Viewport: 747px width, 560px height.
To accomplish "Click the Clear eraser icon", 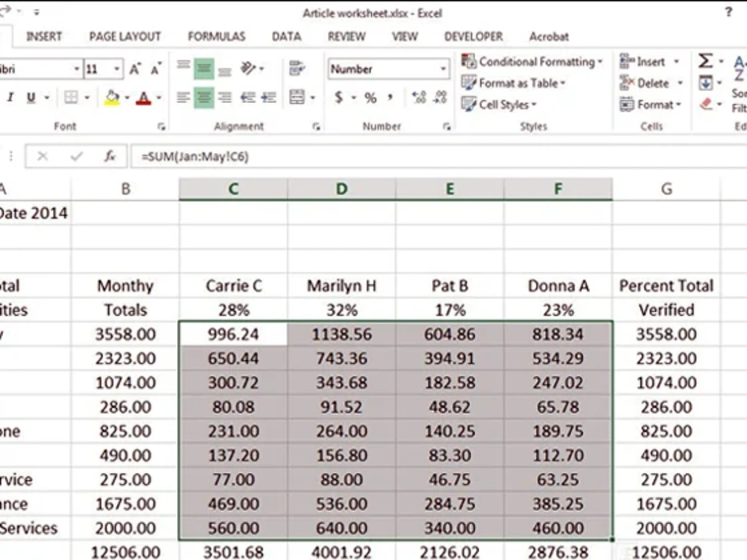I will click(707, 104).
